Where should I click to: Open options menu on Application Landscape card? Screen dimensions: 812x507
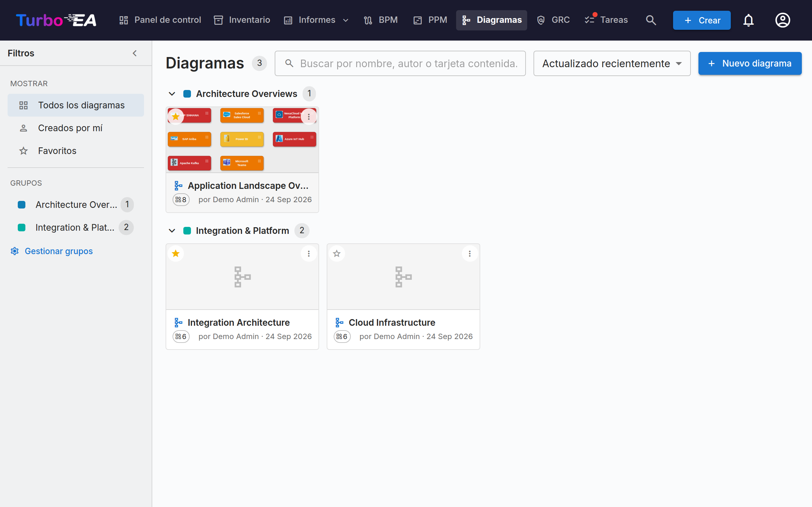(309, 117)
